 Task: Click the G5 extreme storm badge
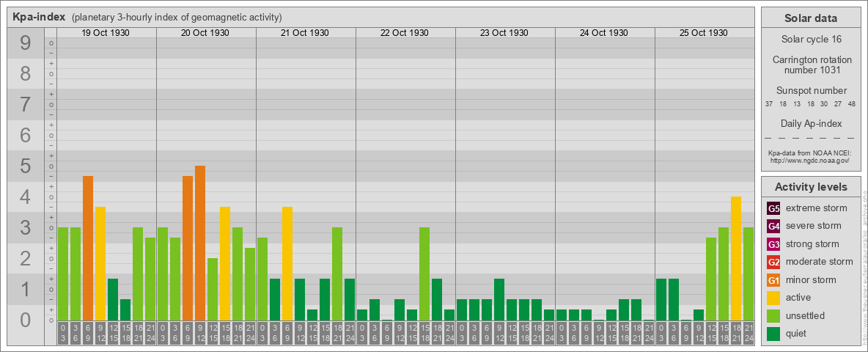(773, 209)
